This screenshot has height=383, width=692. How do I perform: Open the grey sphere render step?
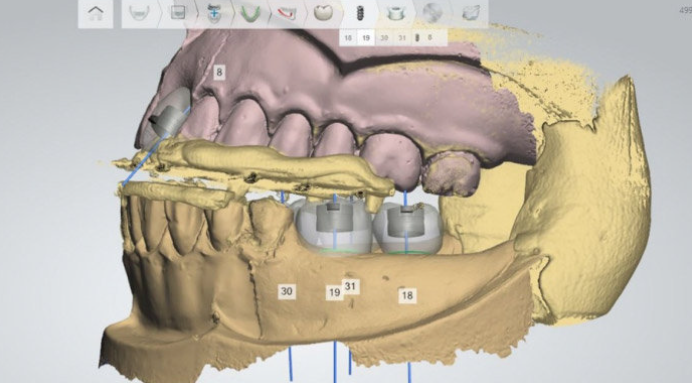(432, 13)
